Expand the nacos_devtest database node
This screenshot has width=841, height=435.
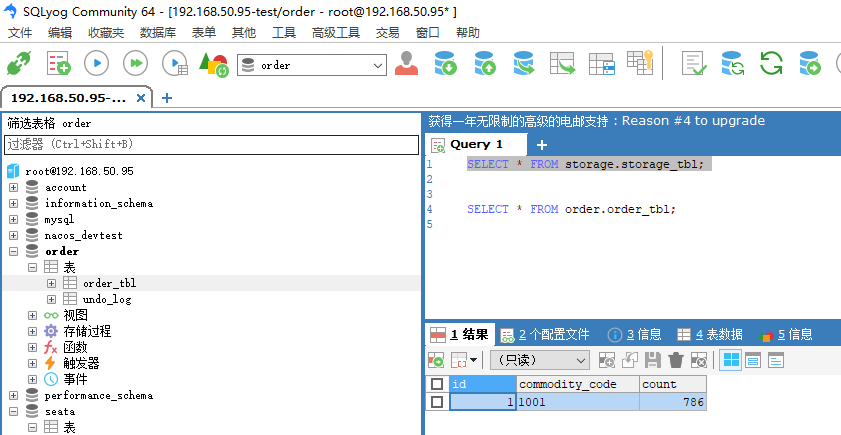[x=13, y=235]
